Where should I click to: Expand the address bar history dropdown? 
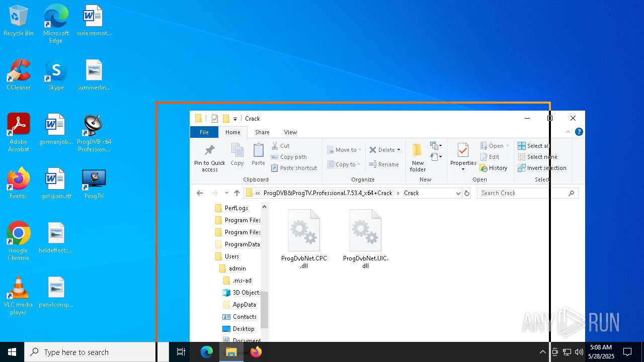458,193
